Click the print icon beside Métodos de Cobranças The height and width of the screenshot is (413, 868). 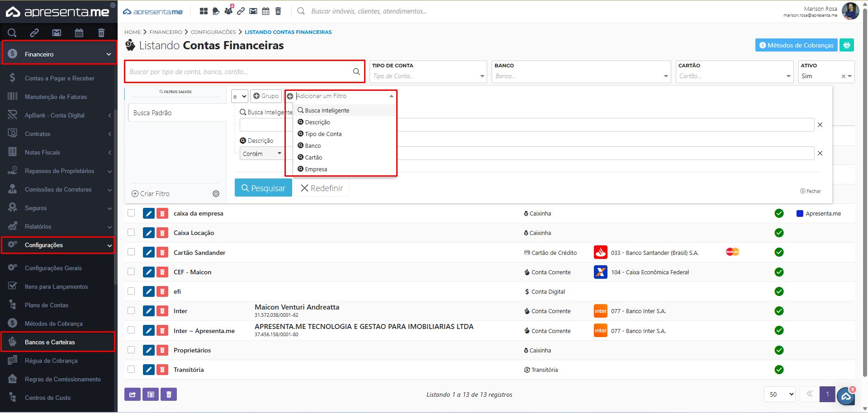846,45
